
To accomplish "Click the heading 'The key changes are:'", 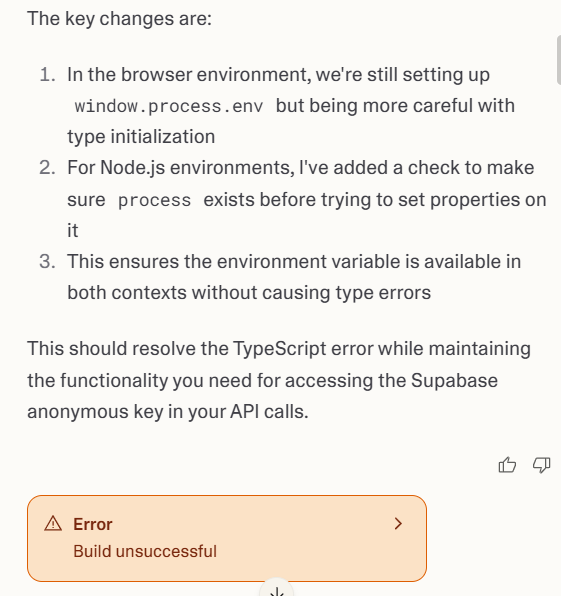I will coord(119,19).
